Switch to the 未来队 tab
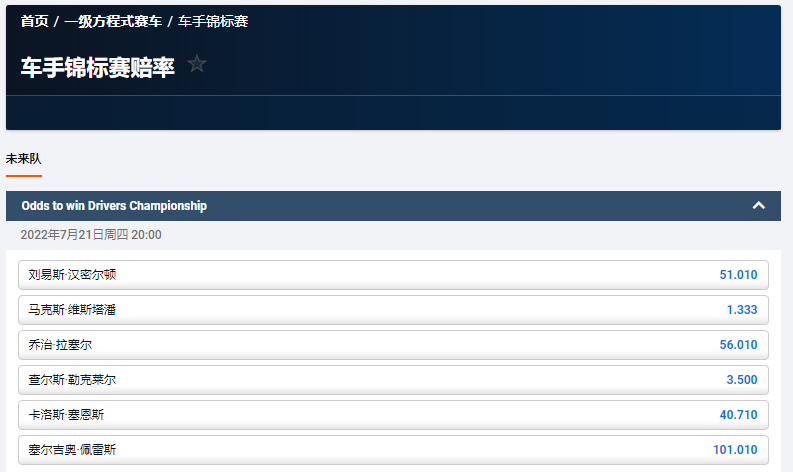The height and width of the screenshot is (472, 793). (24, 159)
